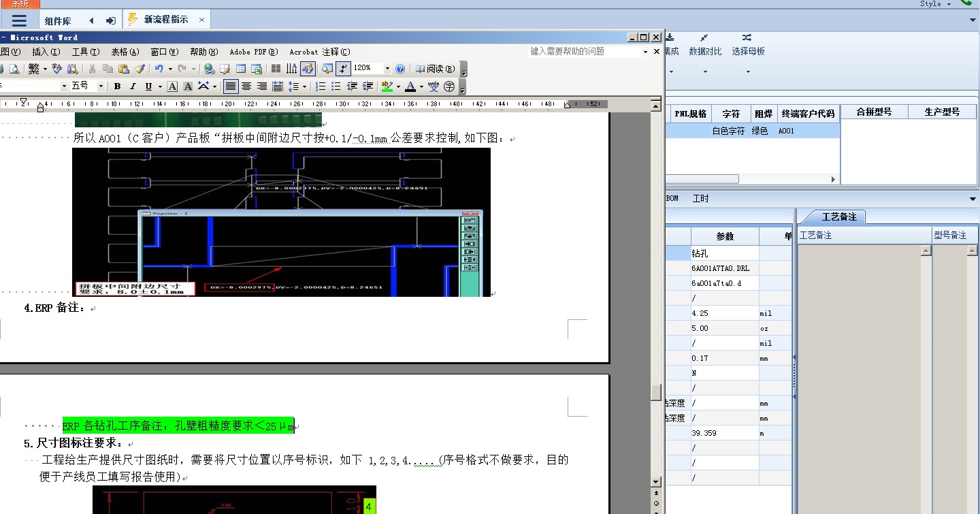Close the 新流程指示 tab
This screenshot has height=514, width=980.
201,20
